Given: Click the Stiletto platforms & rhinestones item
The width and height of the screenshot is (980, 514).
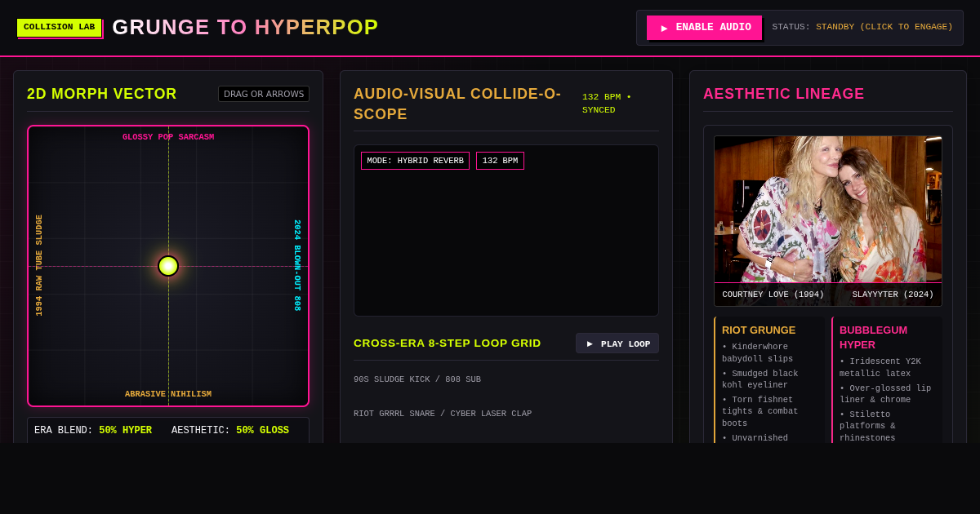Looking at the screenshot, I should click(867, 426).
